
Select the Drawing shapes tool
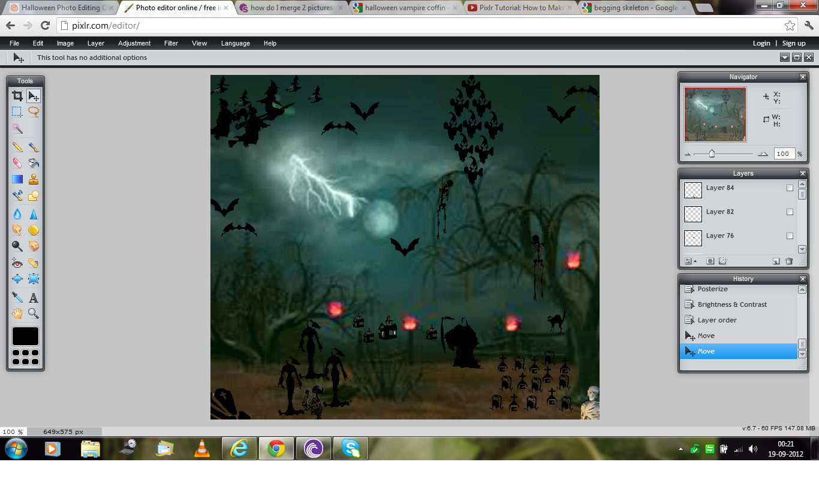pos(34,195)
